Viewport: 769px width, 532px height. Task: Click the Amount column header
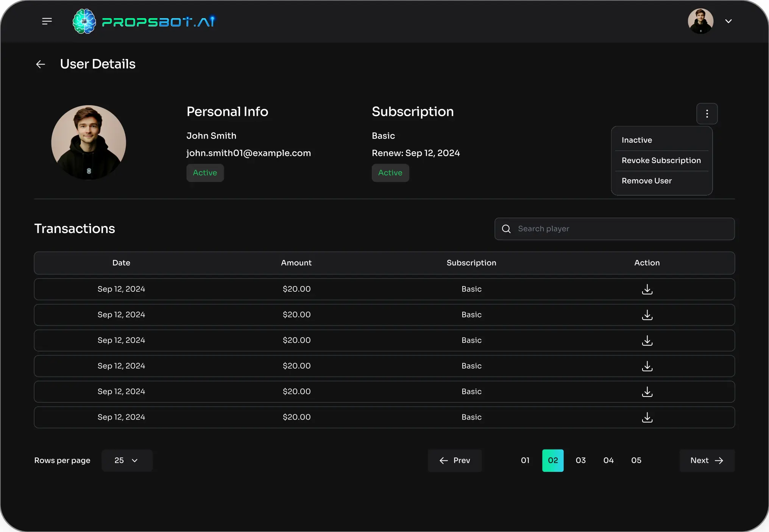[296, 263]
